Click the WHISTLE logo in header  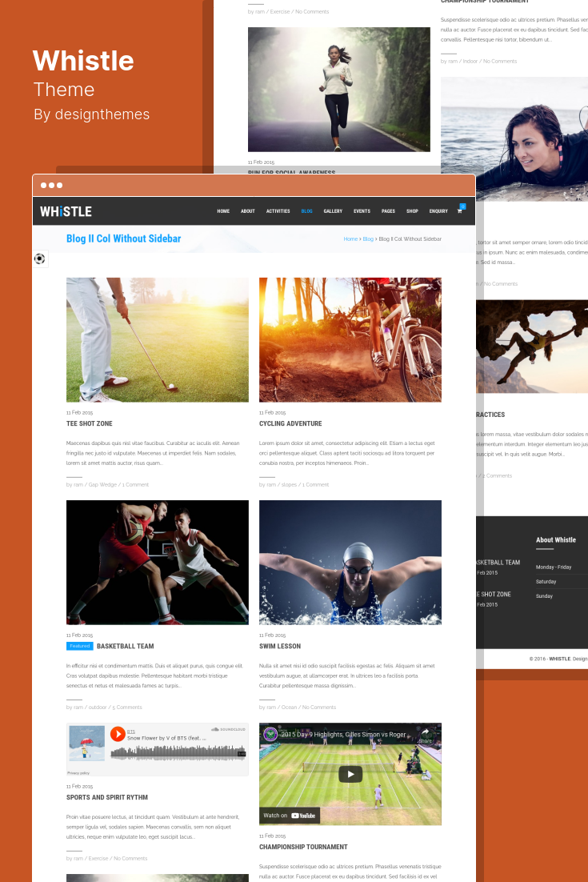66,211
